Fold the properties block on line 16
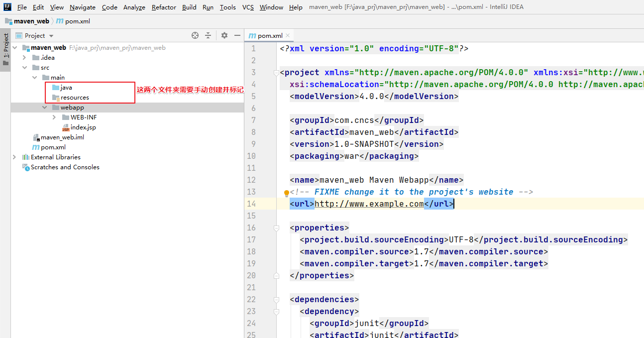The height and width of the screenshot is (338, 644). (276, 228)
